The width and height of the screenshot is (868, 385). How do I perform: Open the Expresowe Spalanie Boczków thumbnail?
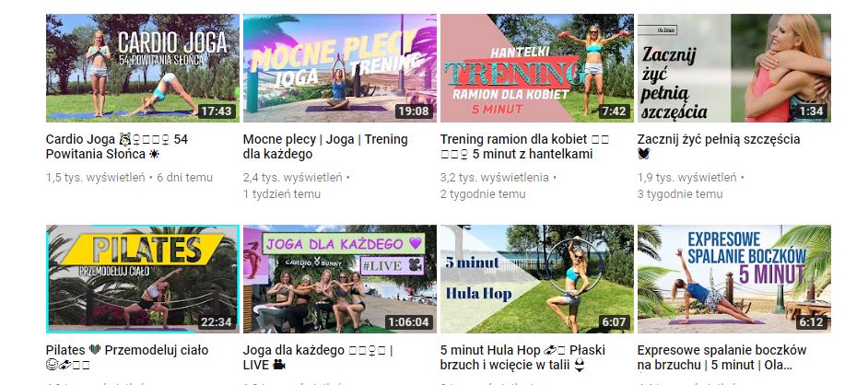(x=734, y=279)
